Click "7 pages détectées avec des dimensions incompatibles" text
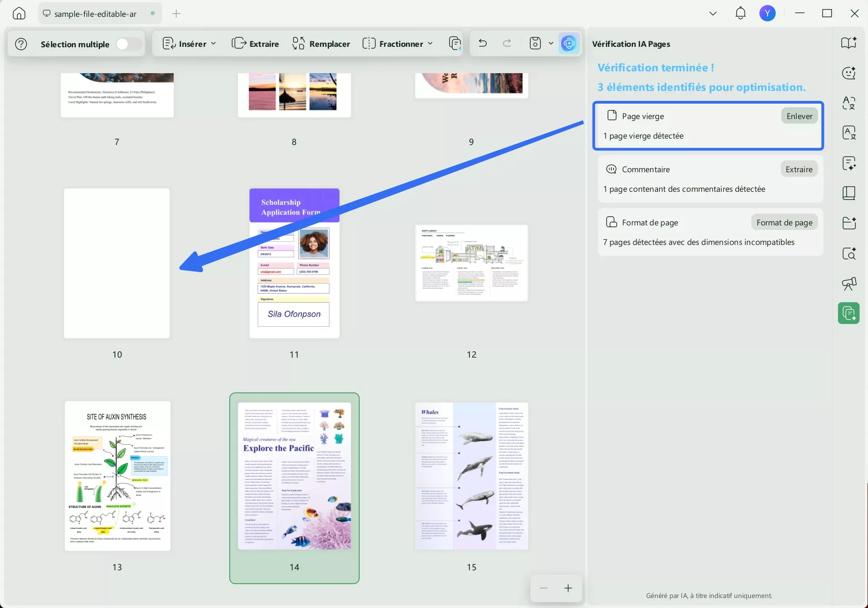Viewport: 868px width, 608px height. click(699, 242)
